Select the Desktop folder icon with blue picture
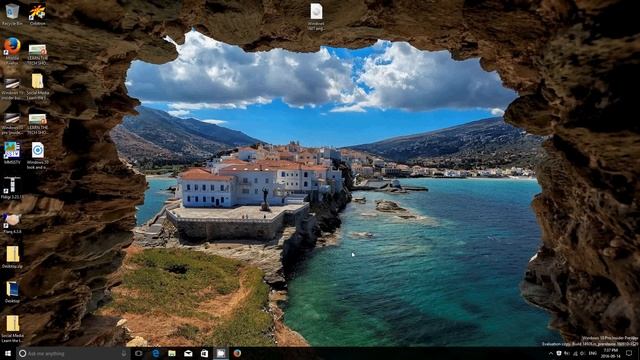The height and width of the screenshot is (360, 640). tap(12, 292)
